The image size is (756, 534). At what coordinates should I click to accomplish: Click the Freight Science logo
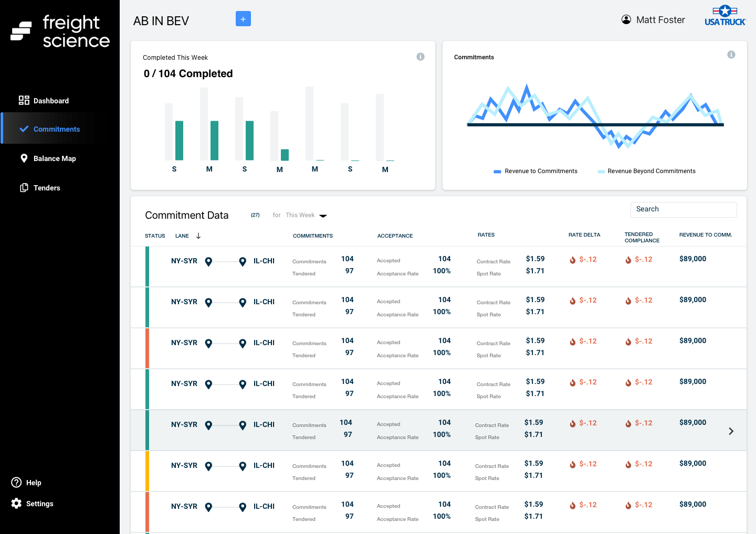tap(60, 31)
